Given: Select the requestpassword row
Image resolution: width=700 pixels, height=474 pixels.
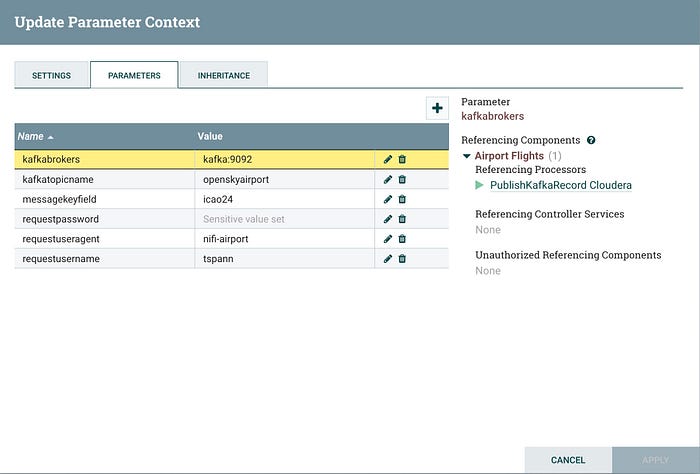Looking at the screenshot, I should [231, 219].
